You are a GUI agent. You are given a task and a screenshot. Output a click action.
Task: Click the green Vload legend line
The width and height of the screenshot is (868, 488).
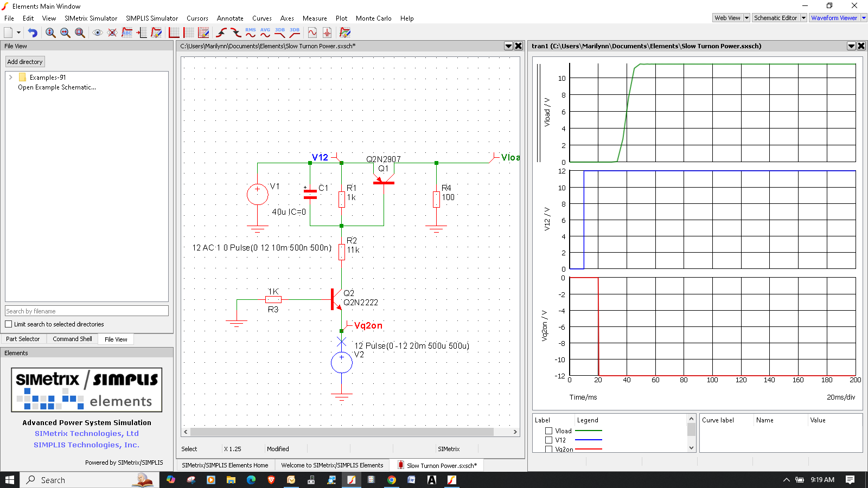click(x=589, y=431)
